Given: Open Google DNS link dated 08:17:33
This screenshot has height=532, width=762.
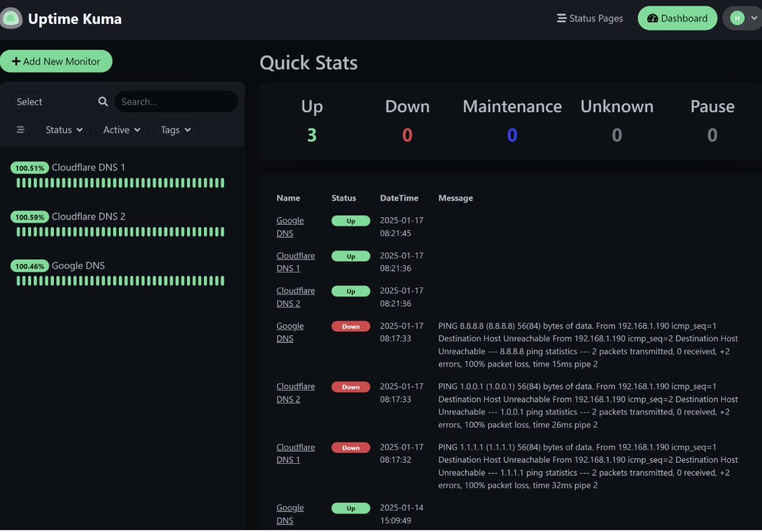Looking at the screenshot, I should point(290,332).
